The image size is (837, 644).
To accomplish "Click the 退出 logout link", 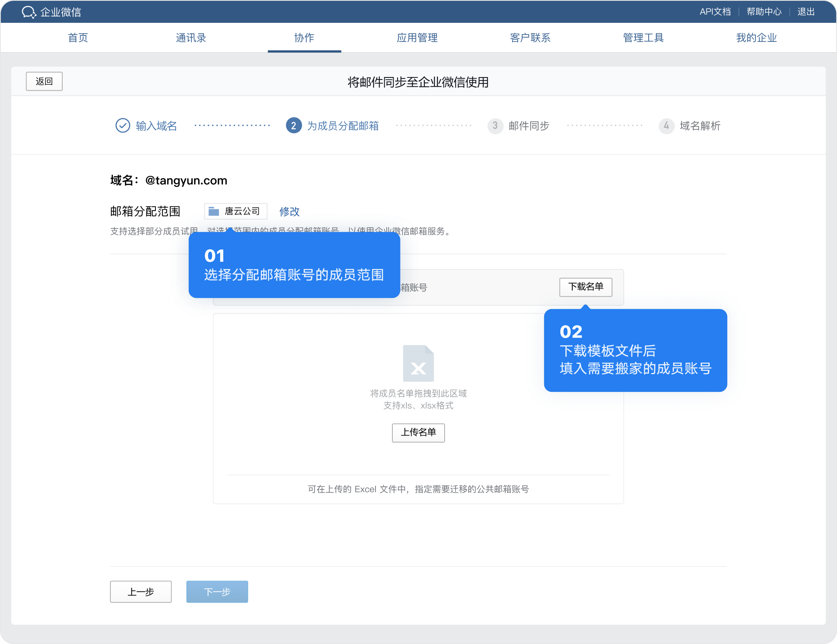I will (x=805, y=12).
